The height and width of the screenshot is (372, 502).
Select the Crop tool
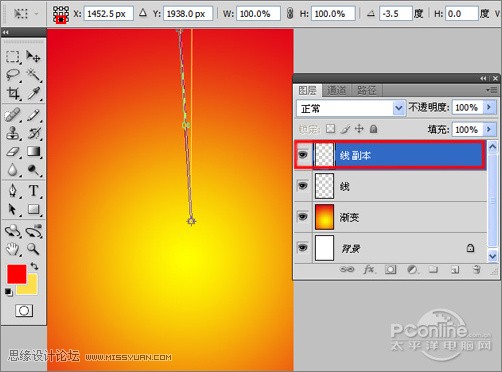(13, 93)
